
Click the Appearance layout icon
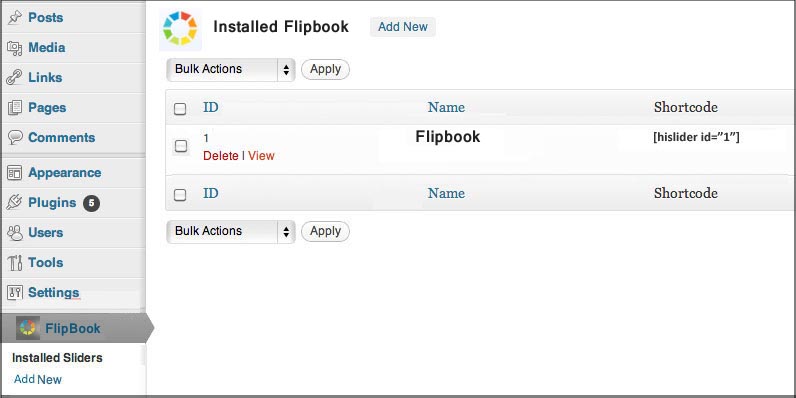[x=15, y=173]
